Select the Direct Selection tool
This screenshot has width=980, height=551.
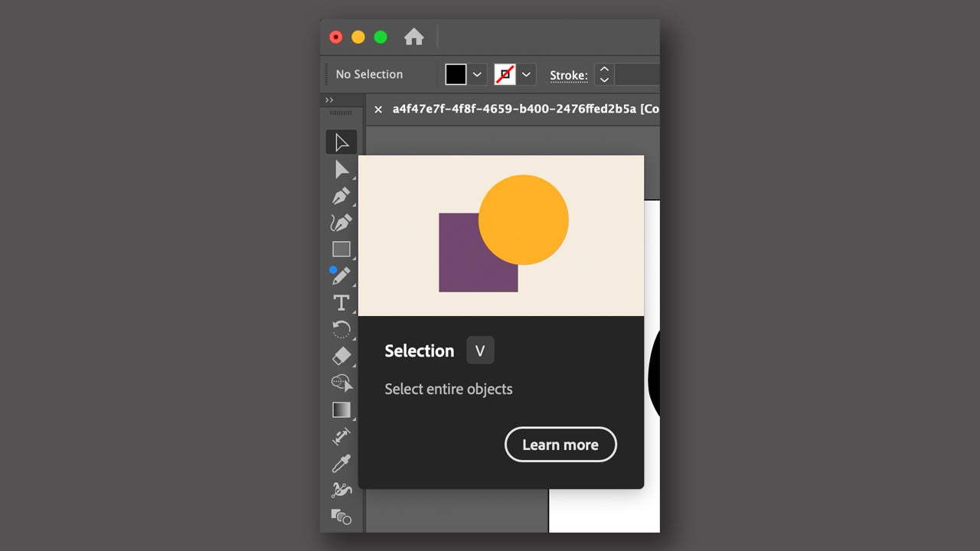tap(341, 169)
